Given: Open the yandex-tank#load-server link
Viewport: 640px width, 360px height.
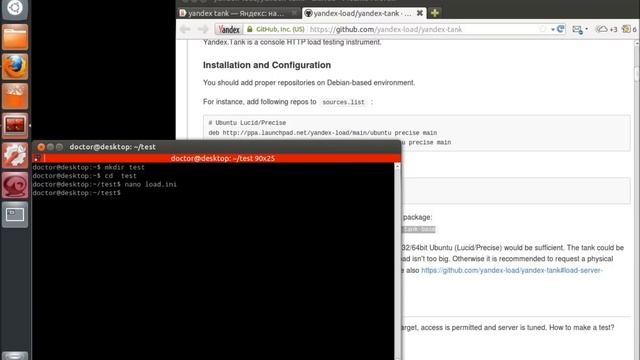Looking at the screenshot, I should [511, 270].
